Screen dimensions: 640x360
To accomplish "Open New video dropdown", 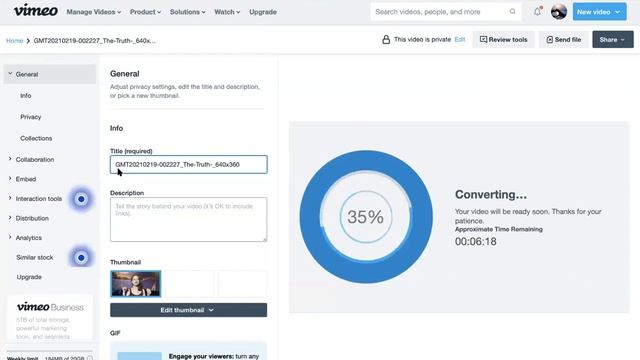I will click(x=599, y=12).
